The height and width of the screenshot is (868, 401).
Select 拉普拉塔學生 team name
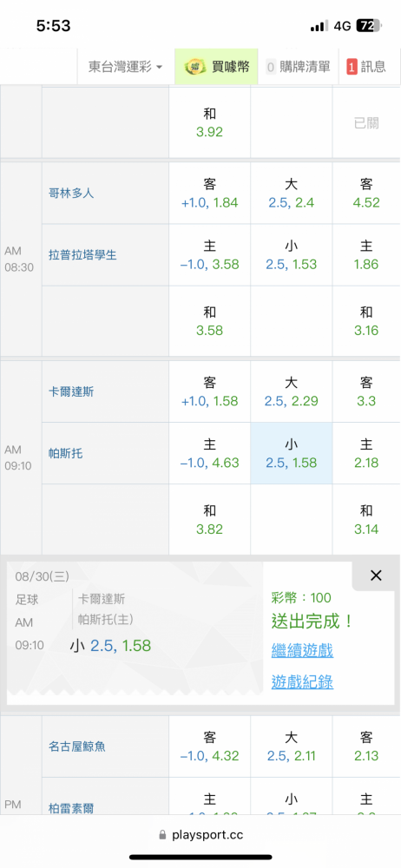click(82, 255)
